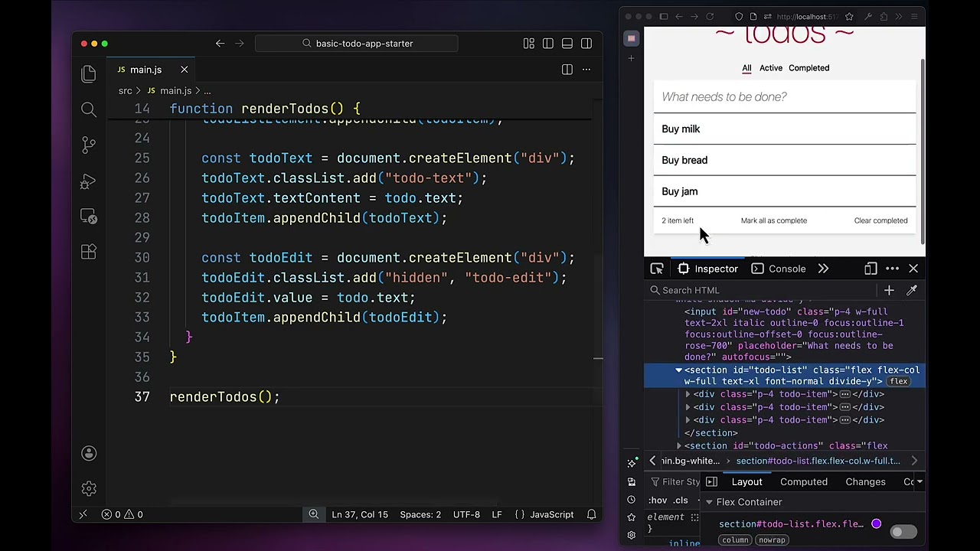Viewport: 980px width, 551px height.
Task: Open a new vertical tab with plus
Action: [x=632, y=58]
